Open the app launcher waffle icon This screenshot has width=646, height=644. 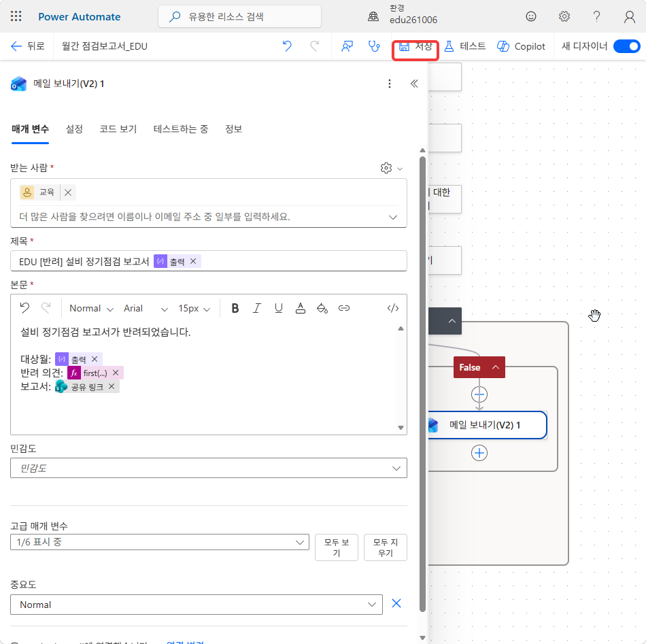[x=16, y=16]
